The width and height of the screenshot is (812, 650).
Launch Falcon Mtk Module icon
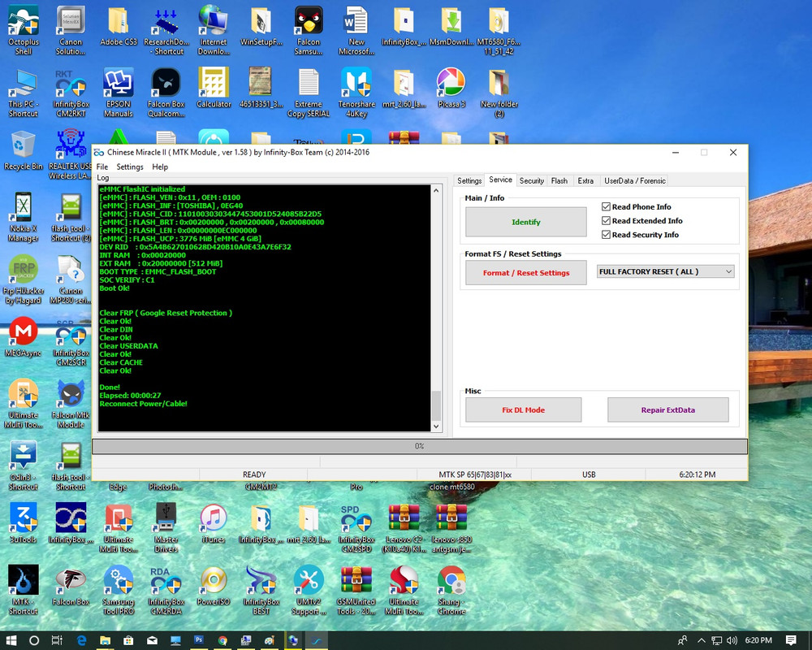pyautogui.click(x=71, y=403)
